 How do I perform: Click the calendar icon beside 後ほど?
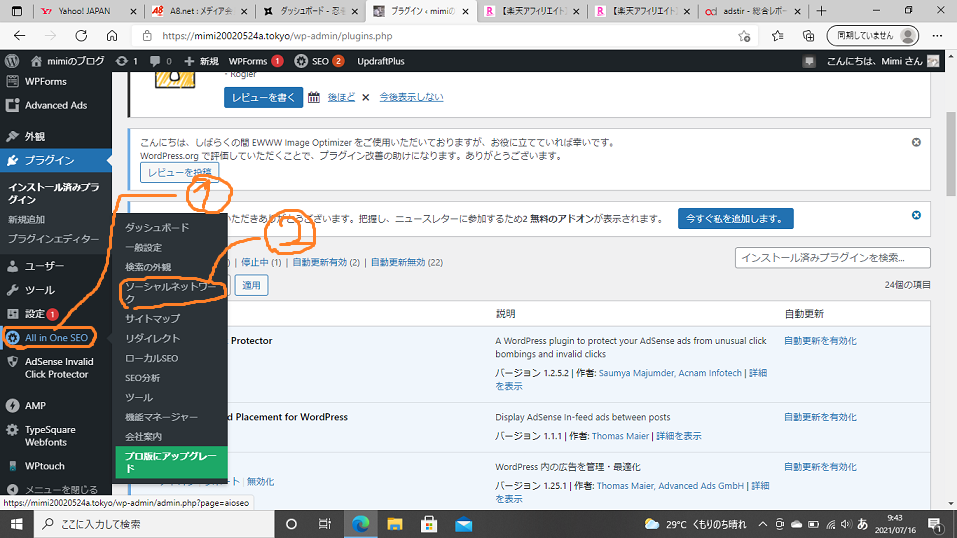[x=314, y=97]
